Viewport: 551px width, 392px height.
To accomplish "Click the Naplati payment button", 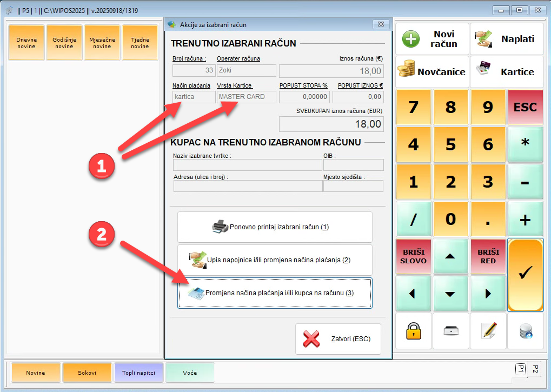I will [507, 39].
